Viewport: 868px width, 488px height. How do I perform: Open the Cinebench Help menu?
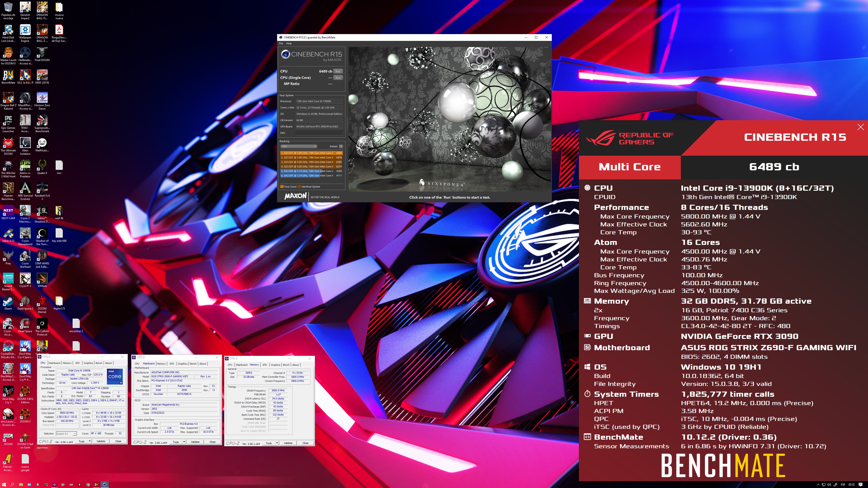pyautogui.click(x=289, y=43)
